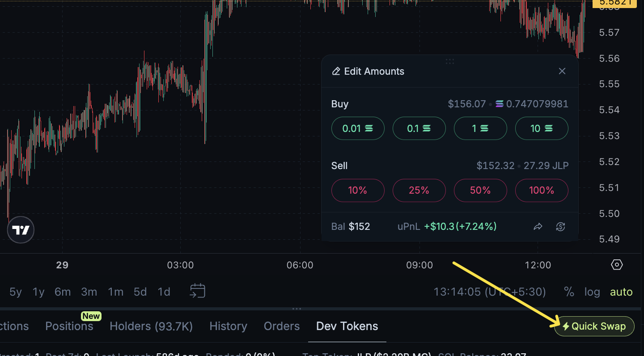Switch to the Positions tab

(69, 326)
